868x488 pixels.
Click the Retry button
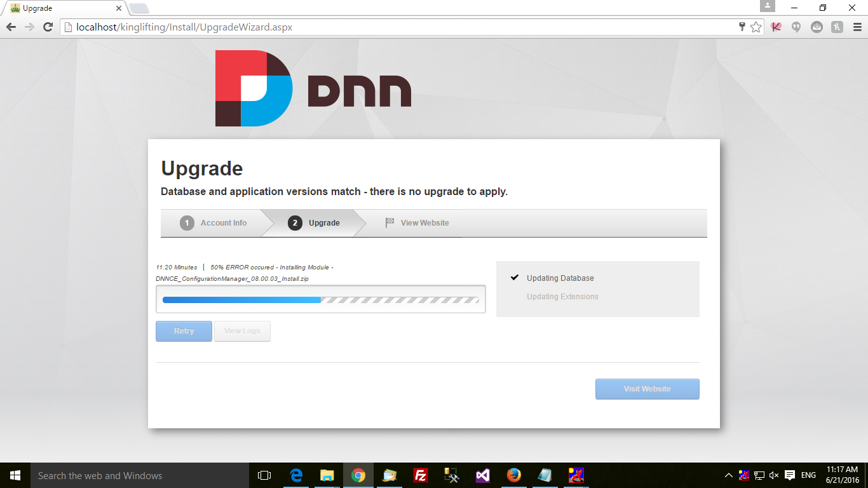[x=184, y=331]
